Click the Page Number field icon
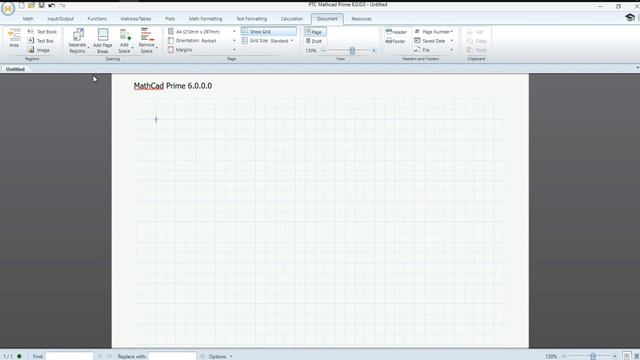Image resolution: width=640 pixels, height=360 pixels. (417, 31)
